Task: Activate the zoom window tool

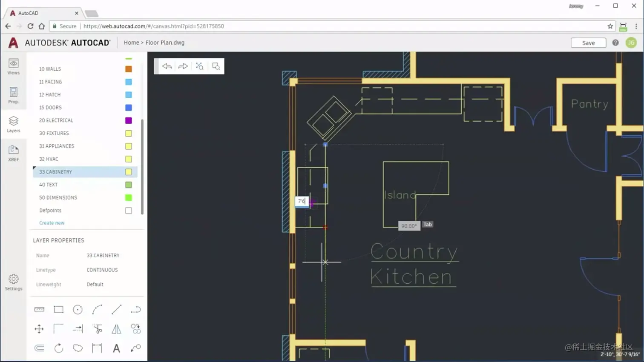Action: (216, 66)
